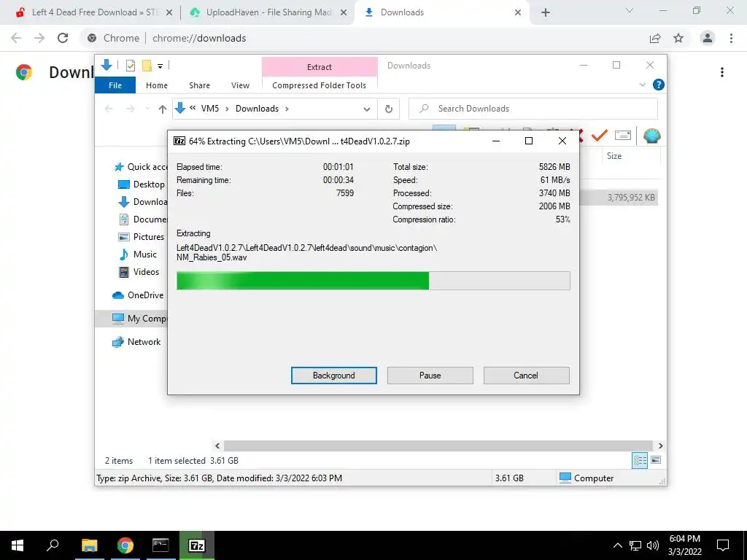This screenshot has width=747, height=560.
Task: Open the address bar history dropdown
Action: tap(367, 109)
